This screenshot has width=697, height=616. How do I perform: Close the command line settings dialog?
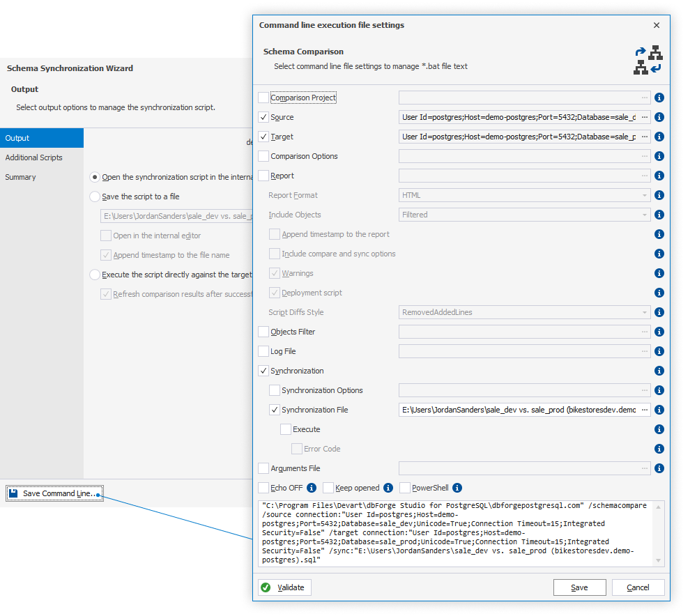[657, 25]
